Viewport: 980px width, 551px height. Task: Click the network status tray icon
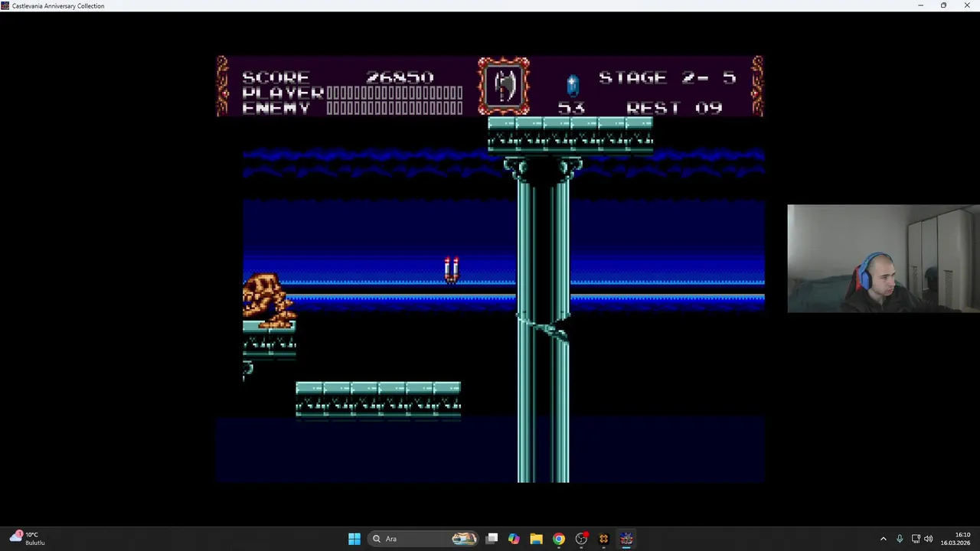pyautogui.click(x=916, y=539)
